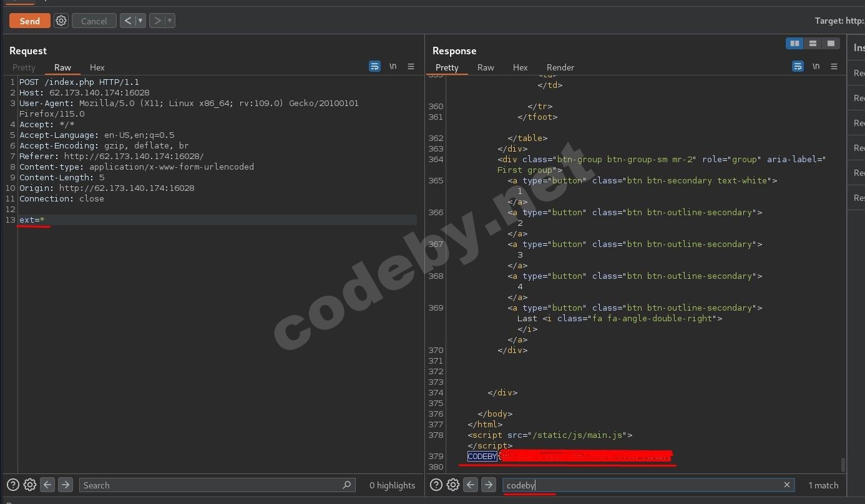Open the Hex tab in Request panel

pyautogui.click(x=97, y=67)
